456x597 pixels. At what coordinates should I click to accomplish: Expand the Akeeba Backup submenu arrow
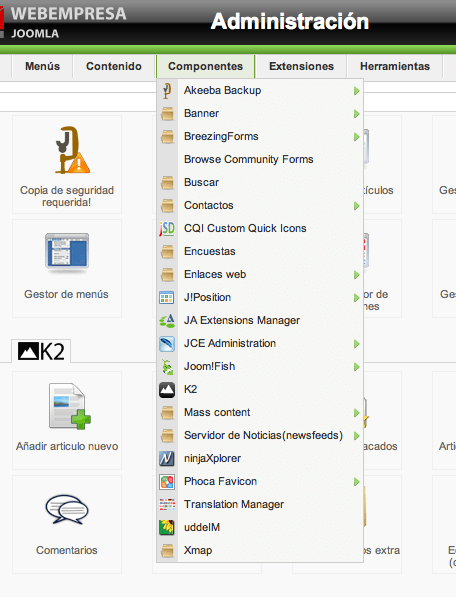(x=357, y=91)
